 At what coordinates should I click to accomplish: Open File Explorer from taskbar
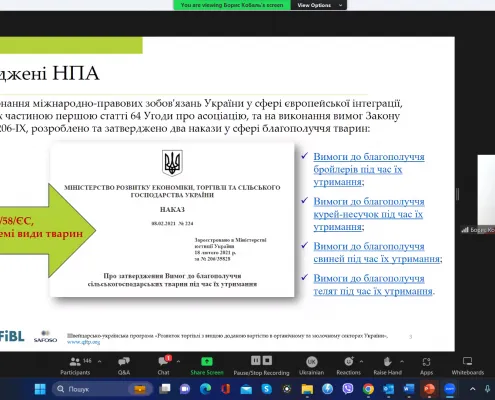pyautogui.click(x=307, y=389)
